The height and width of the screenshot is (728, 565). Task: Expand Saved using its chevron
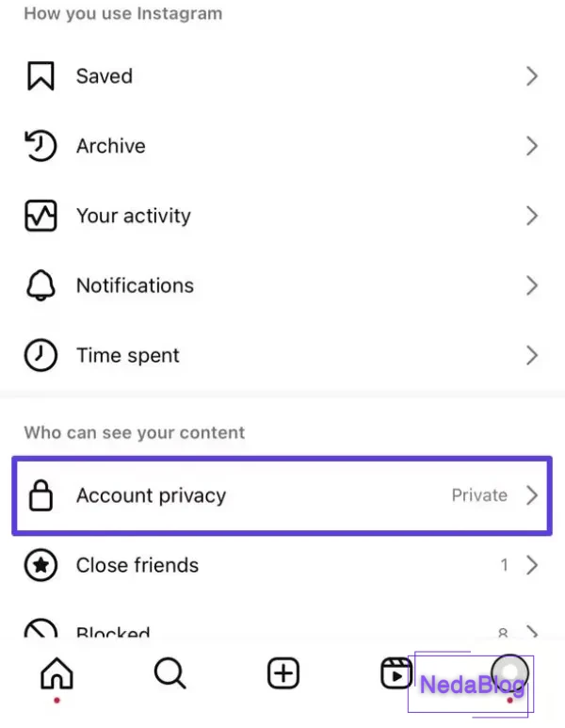[x=532, y=76]
